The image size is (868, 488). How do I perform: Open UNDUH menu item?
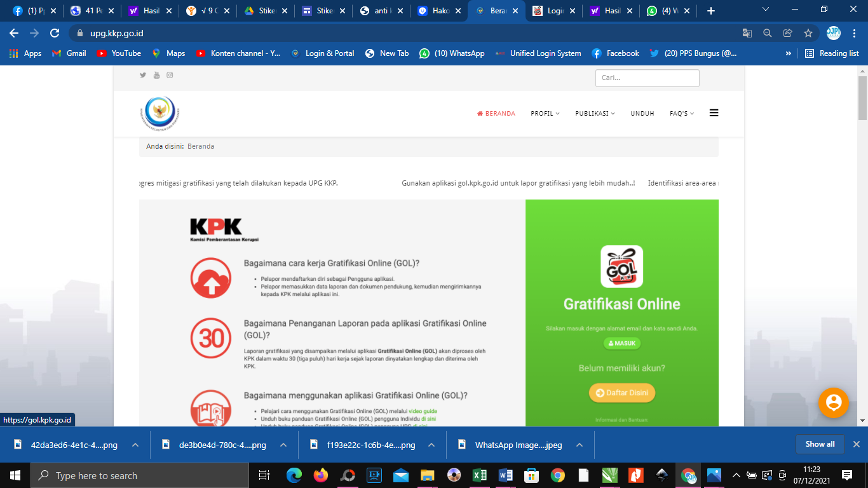click(x=642, y=114)
